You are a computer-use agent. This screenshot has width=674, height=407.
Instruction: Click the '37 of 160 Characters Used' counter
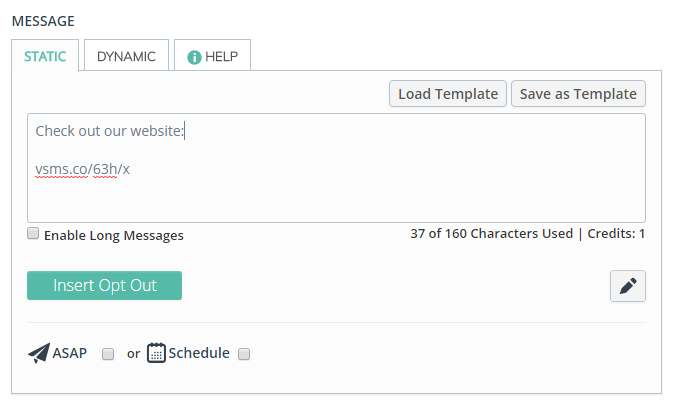pyautogui.click(x=490, y=234)
